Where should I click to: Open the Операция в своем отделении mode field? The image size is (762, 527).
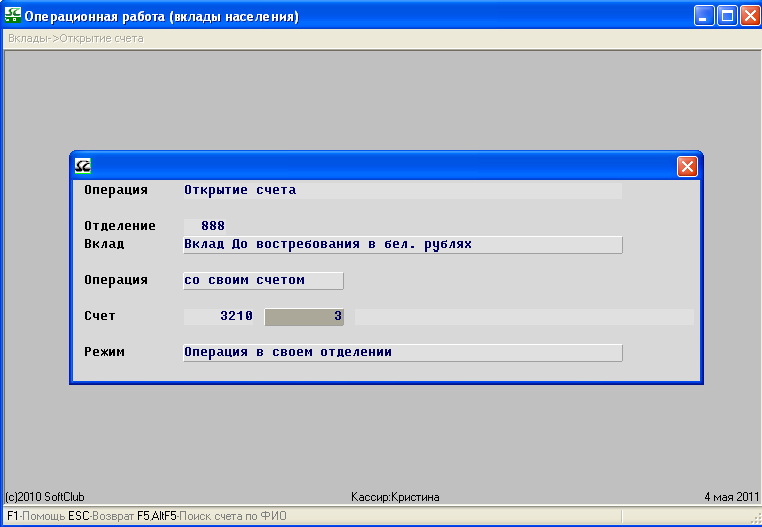click(x=403, y=352)
